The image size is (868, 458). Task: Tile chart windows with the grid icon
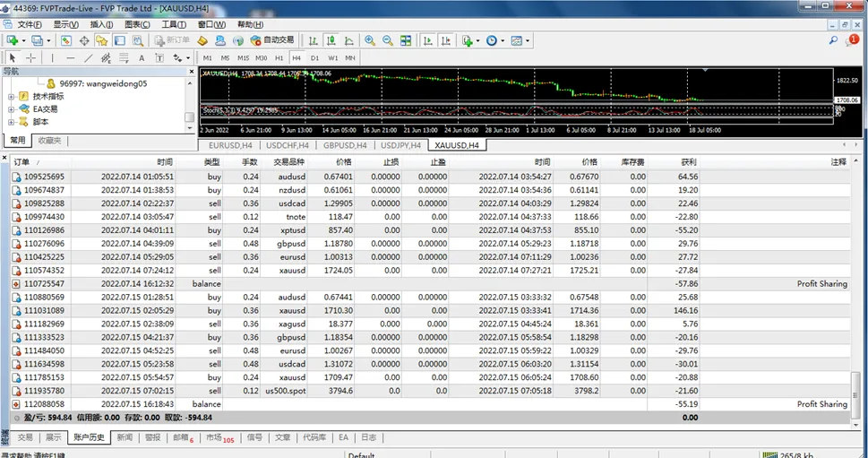(x=406, y=40)
